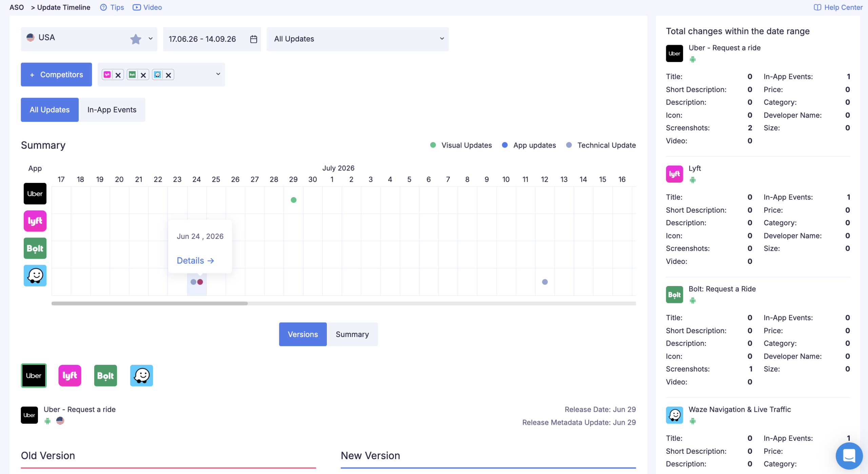Open the chat support bubble

[x=849, y=456]
